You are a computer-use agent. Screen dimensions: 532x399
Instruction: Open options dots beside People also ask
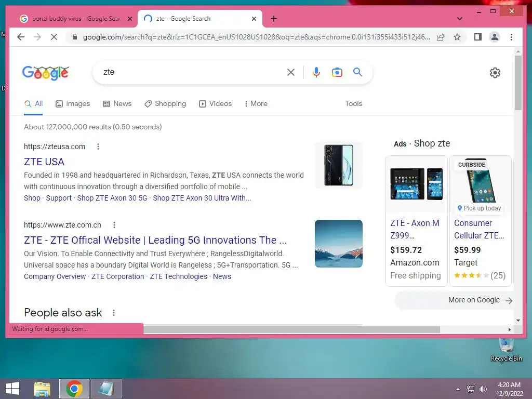pyautogui.click(x=114, y=313)
